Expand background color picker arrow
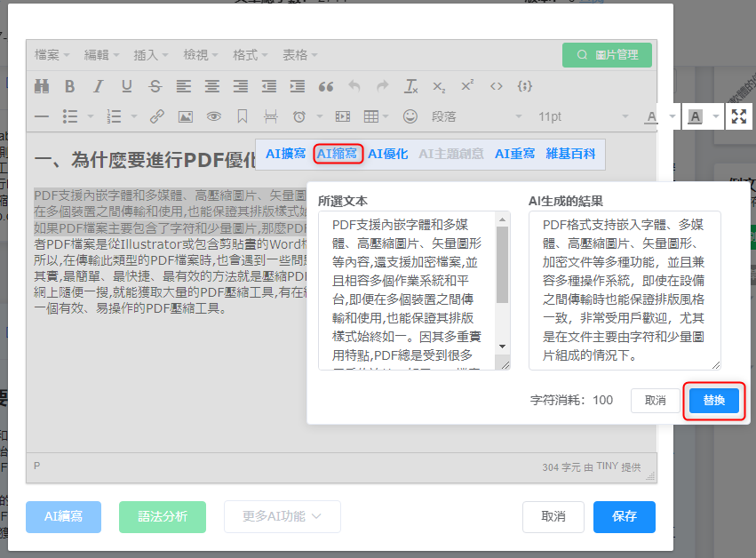 tap(716, 116)
